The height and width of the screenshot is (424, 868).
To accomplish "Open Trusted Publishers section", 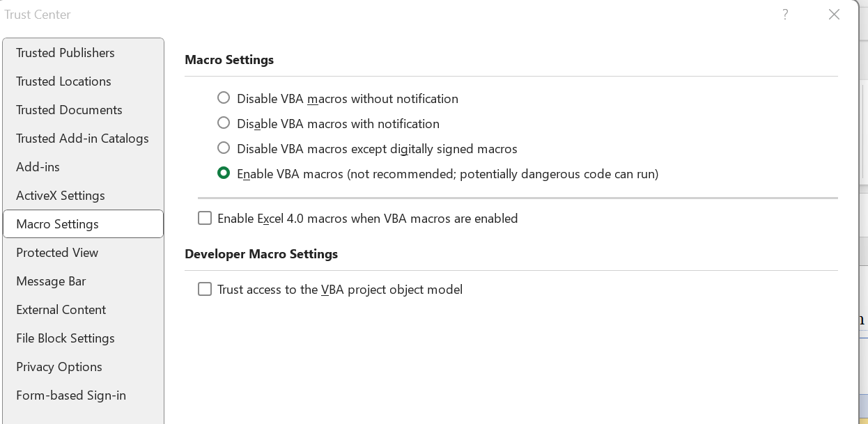I will (x=65, y=53).
